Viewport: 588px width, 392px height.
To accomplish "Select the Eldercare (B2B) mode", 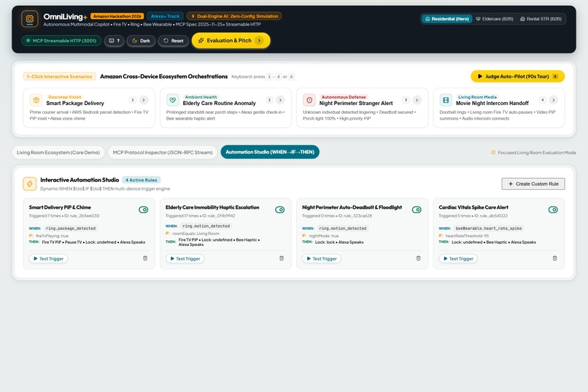I will [x=494, y=19].
